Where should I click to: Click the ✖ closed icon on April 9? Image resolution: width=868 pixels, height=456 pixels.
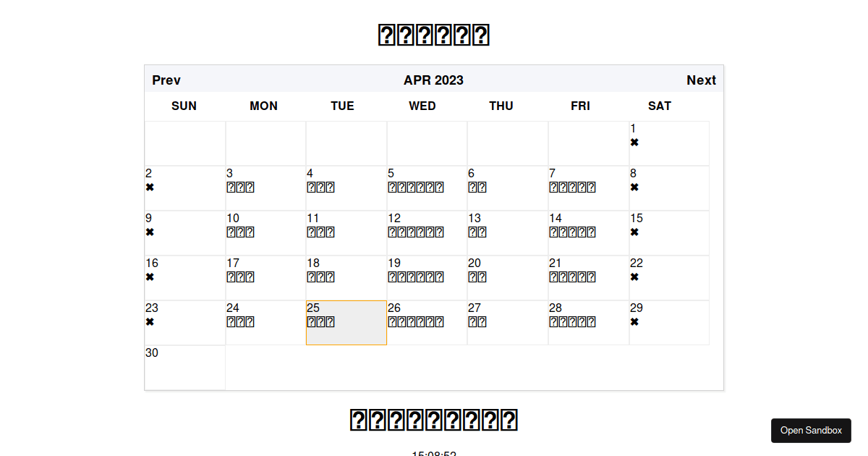150,232
